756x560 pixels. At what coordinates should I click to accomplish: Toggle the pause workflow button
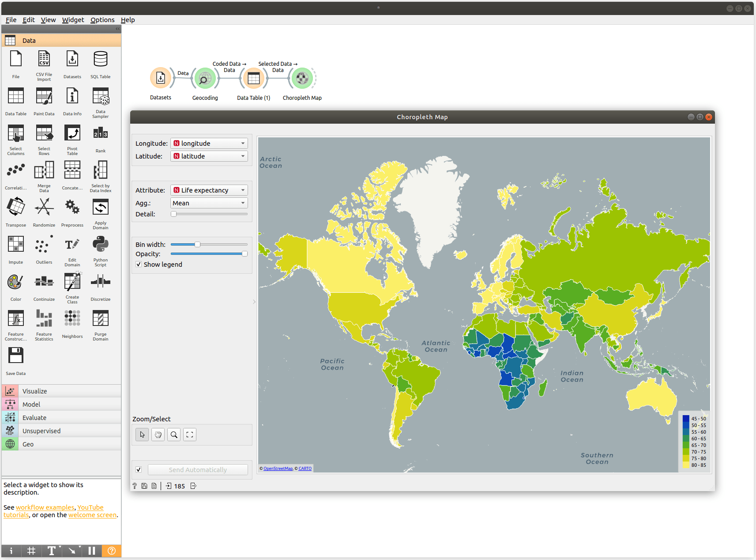coord(92,551)
